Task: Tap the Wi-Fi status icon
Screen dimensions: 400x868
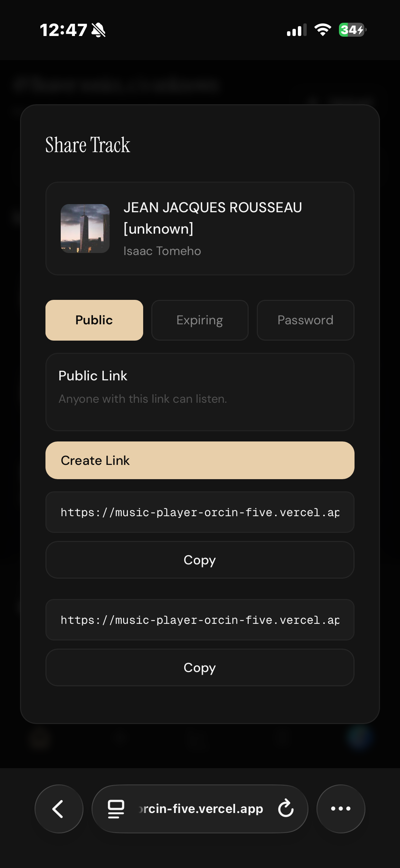Action: click(x=322, y=30)
